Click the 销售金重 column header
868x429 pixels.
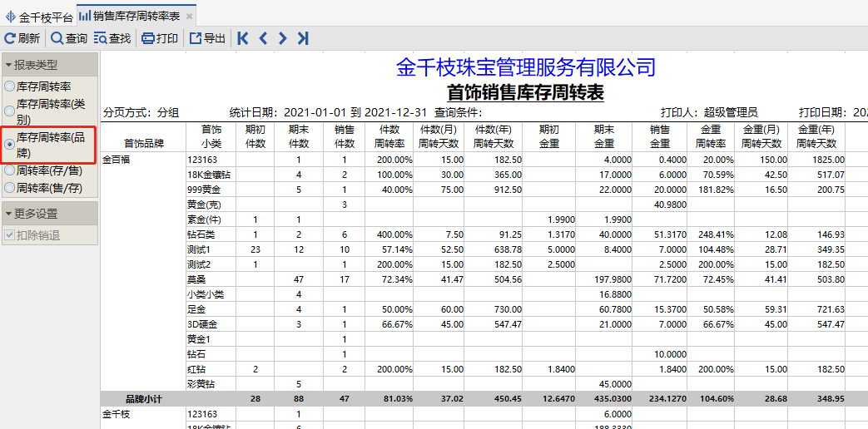660,136
